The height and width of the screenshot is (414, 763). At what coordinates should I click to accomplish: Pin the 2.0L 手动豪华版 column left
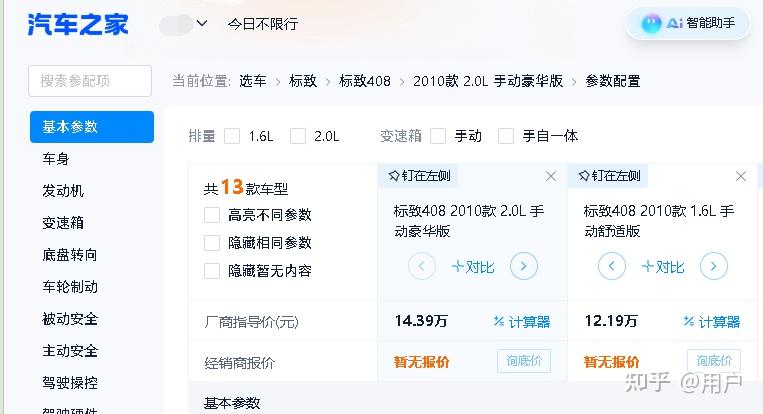click(x=418, y=176)
